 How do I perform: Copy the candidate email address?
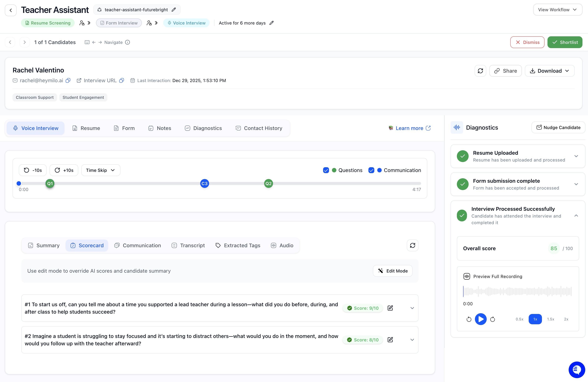pos(68,80)
